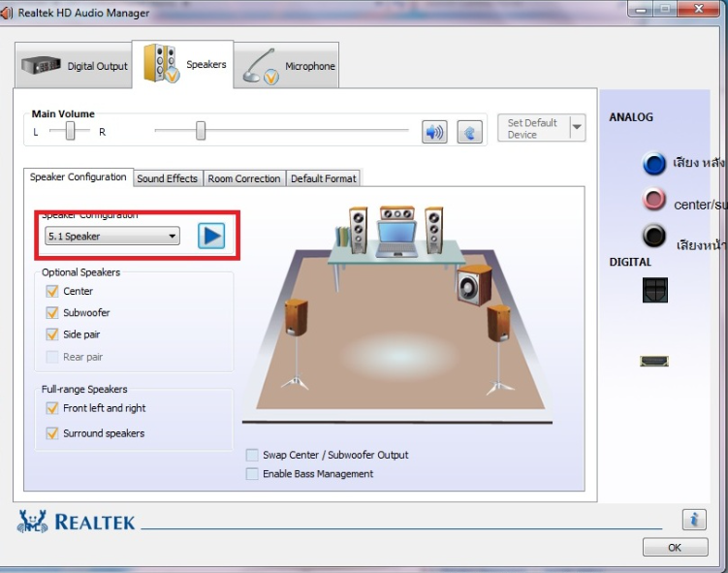
Task: Enable Swap Center / Subwoofer Output
Action: click(x=252, y=455)
